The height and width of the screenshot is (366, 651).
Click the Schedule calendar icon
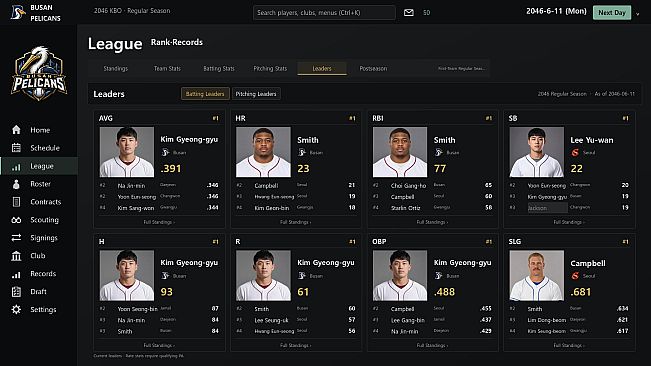click(x=16, y=148)
